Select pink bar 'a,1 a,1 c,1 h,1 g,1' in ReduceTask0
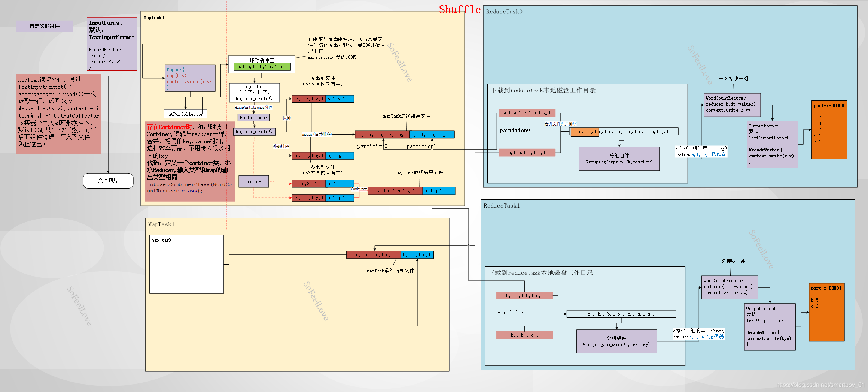The width and height of the screenshot is (868, 392). coord(527,113)
